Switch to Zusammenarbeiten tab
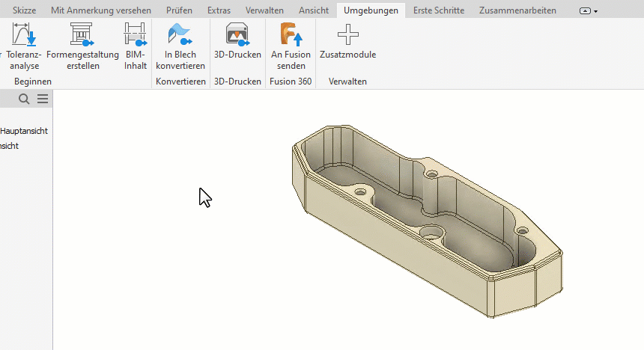Image resolution: width=644 pixels, height=350 pixels. pyautogui.click(x=517, y=10)
